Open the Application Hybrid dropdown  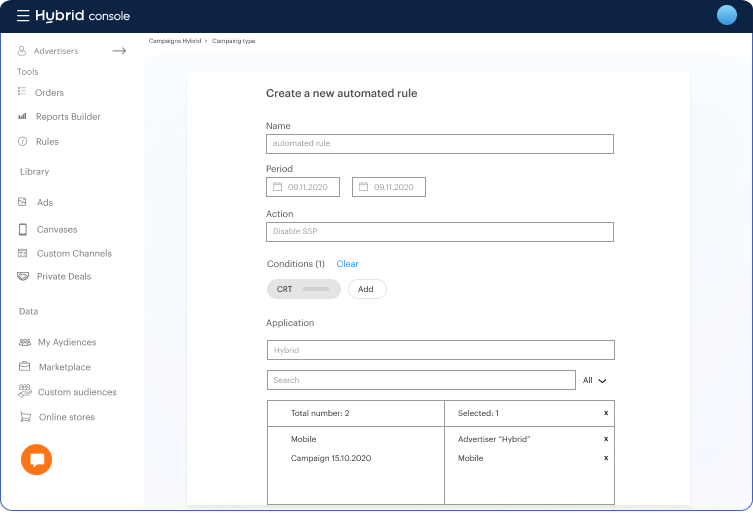[x=441, y=350]
